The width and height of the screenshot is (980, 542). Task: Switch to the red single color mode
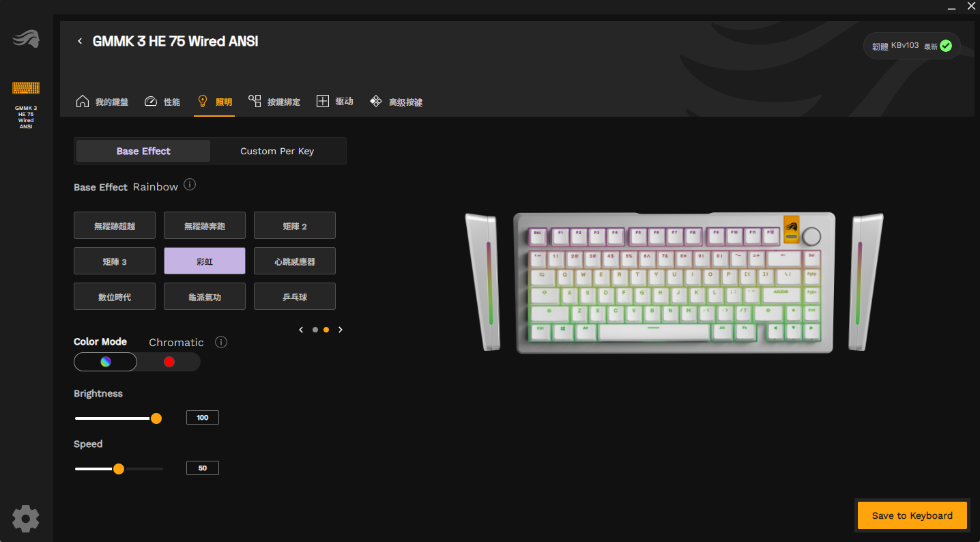pos(169,362)
